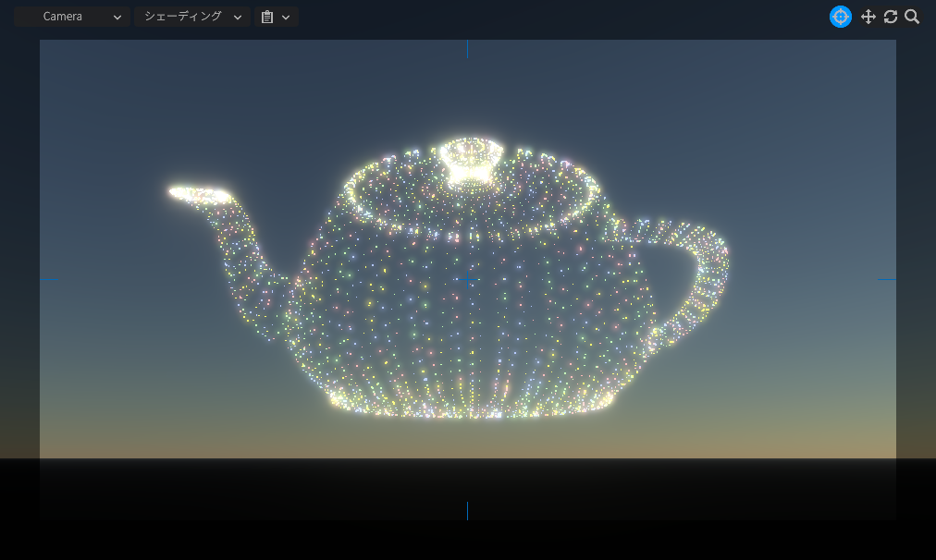Click the chevron arrow next to Camera

click(117, 17)
